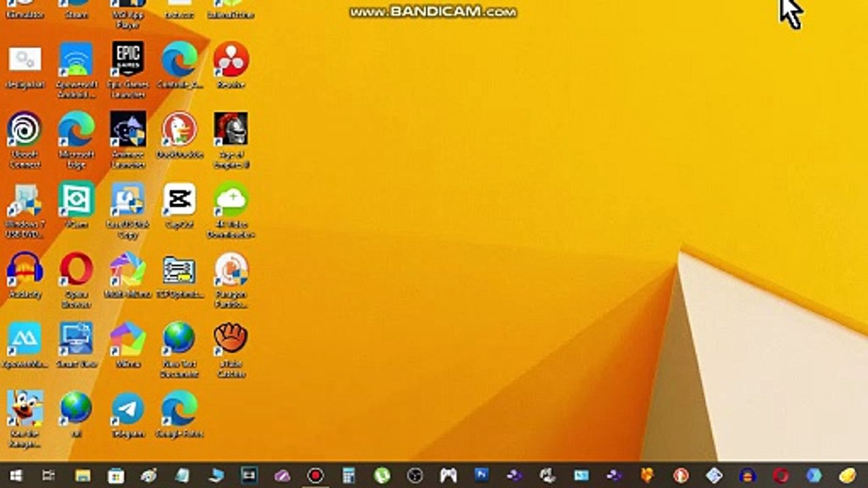Open the Opera icon on the taskbar

(x=781, y=476)
